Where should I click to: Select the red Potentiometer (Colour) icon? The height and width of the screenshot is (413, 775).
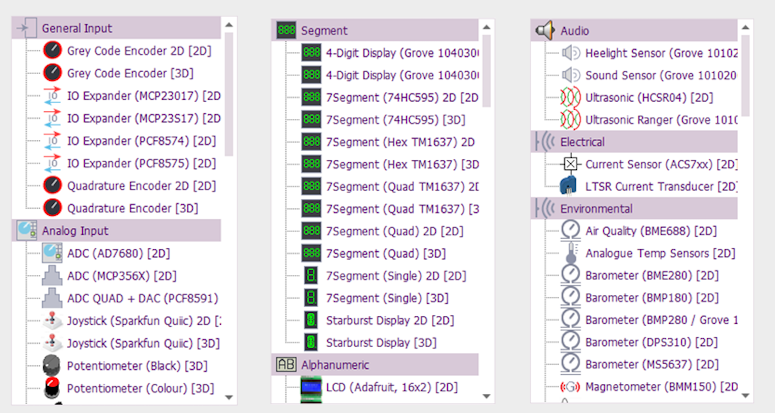52,388
